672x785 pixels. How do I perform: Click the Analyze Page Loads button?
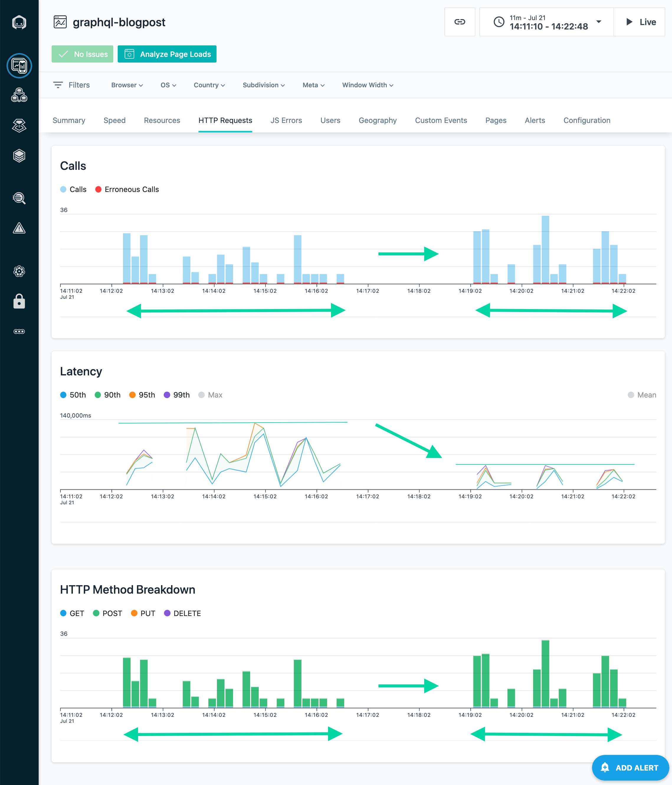167,54
